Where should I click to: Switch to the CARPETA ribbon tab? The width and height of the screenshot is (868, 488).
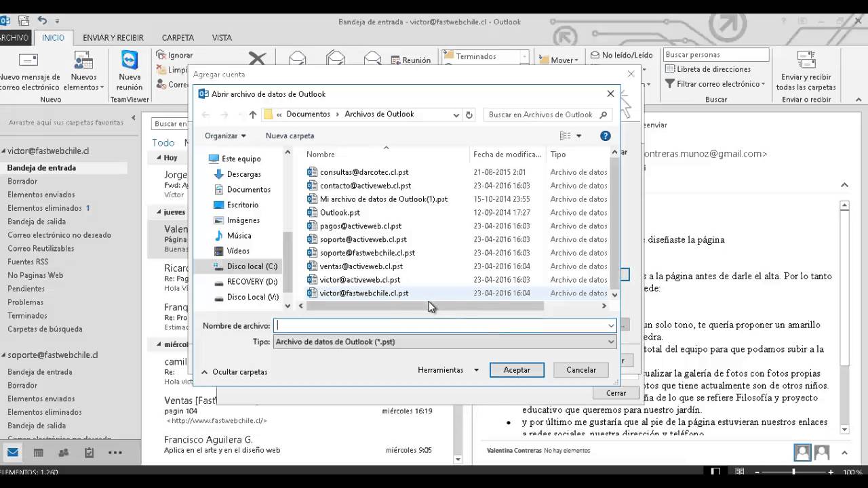click(x=178, y=38)
